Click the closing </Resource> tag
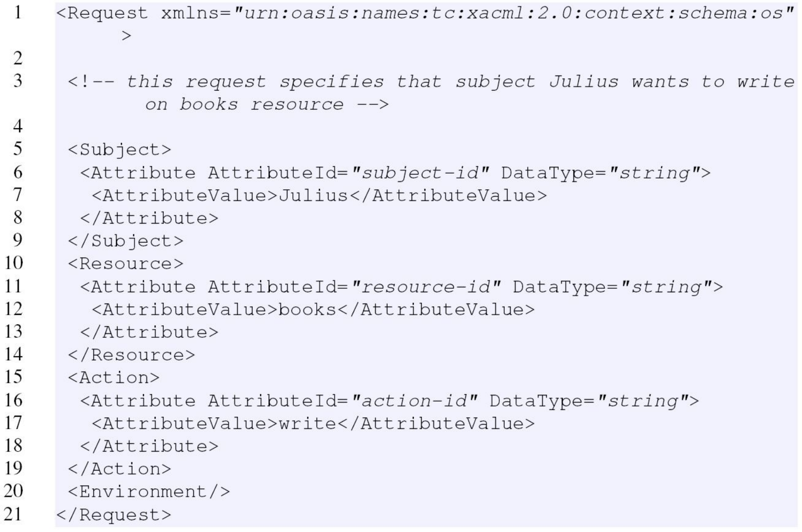Image resolution: width=802 pixels, height=532 pixels. (x=131, y=355)
